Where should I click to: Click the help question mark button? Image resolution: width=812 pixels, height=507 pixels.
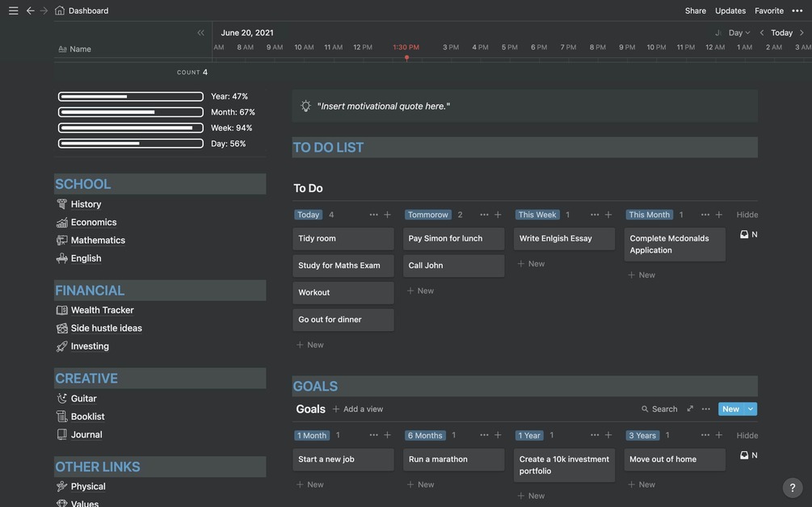pyautogui.click(x=793, y=488)
